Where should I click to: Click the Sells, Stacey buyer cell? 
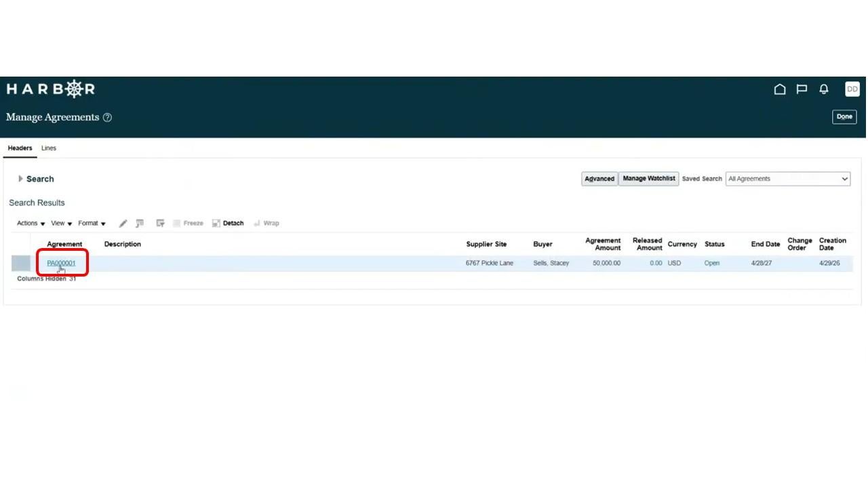tap(551, 263)
